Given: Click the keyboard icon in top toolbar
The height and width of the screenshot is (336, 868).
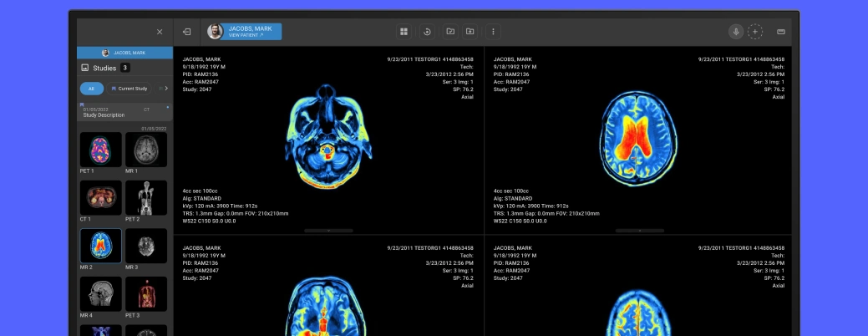Looking at the screenshot, I should click(x=781, y=32).
